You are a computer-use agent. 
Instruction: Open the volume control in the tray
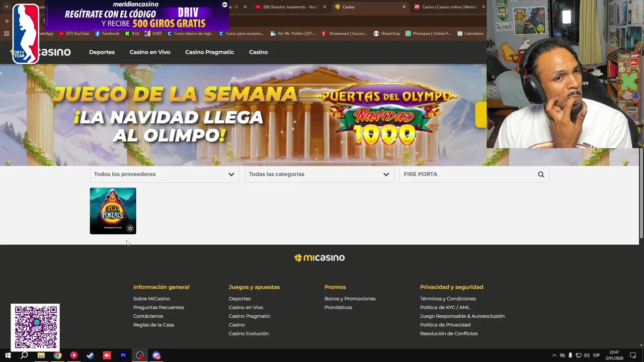coord(586,355)
